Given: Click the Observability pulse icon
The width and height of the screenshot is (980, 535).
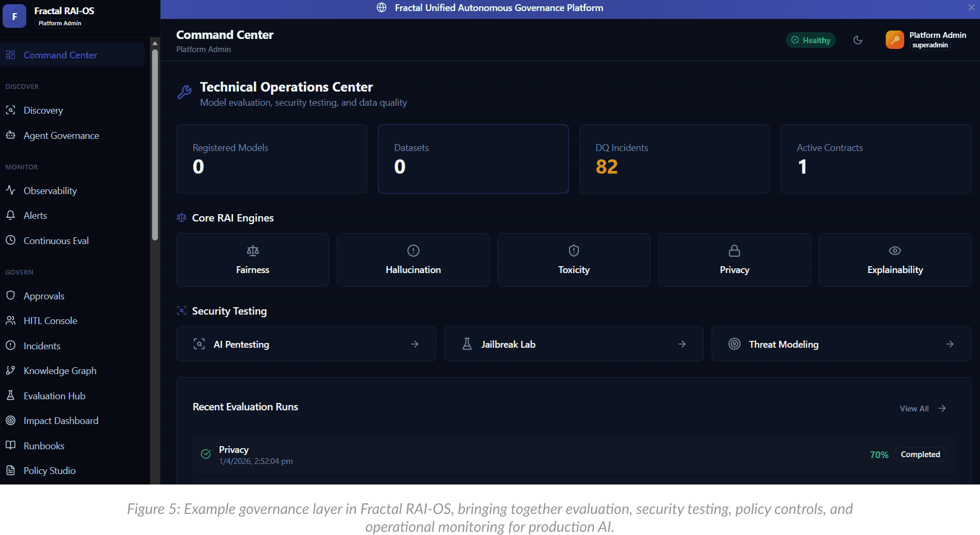Looking at the screenshot, I should click(11, 190).
